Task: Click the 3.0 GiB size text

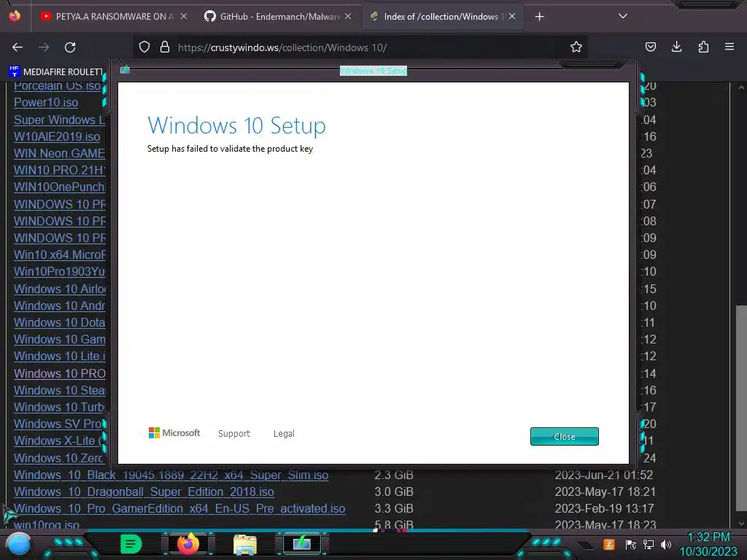Action: point(393,491)
